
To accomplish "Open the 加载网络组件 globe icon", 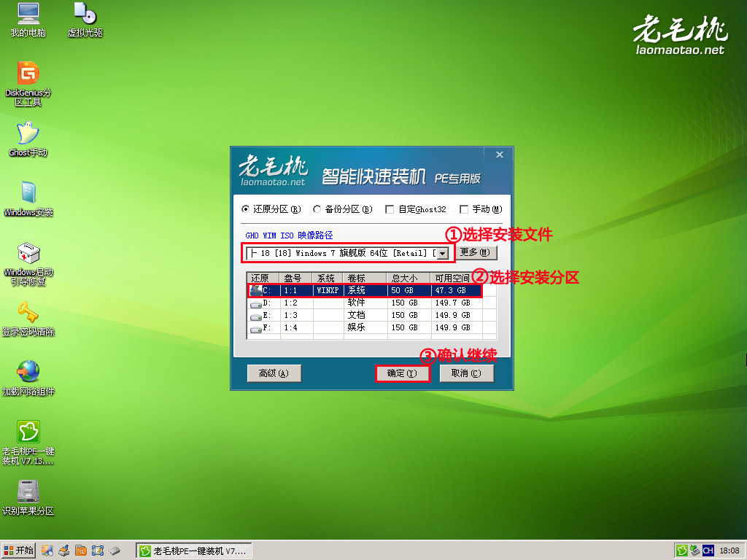I will coord(28,378).
